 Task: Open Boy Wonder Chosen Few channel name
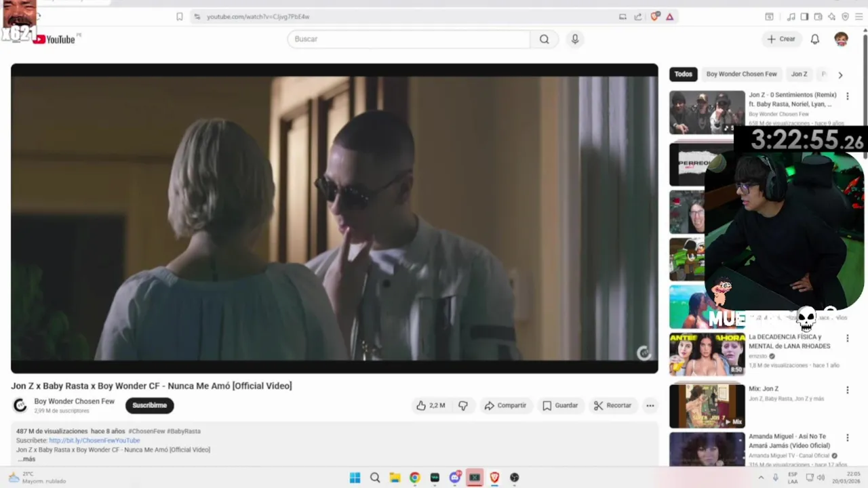pyautogui.click(x=75, y=401)
